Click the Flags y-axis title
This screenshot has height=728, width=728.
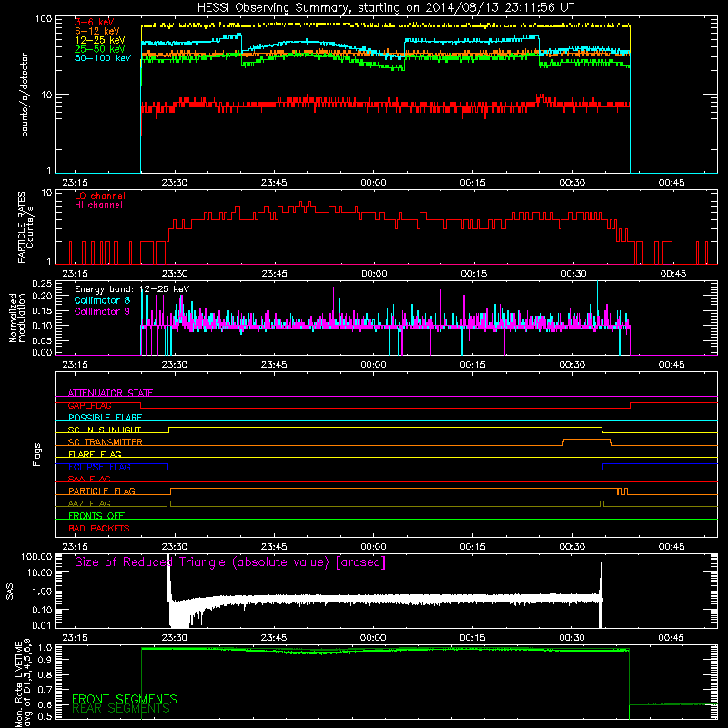pyautogui.click(x=37, y=454)
